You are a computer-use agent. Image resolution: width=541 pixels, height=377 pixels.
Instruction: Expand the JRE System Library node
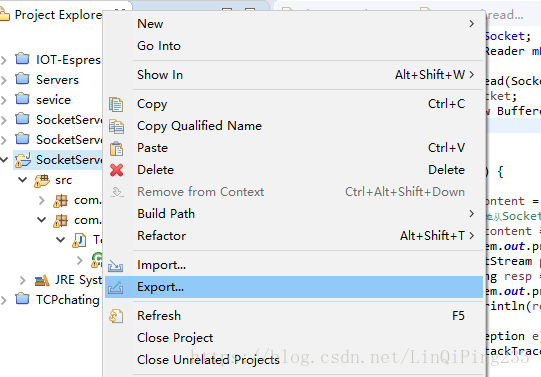(x=23, y=280)
